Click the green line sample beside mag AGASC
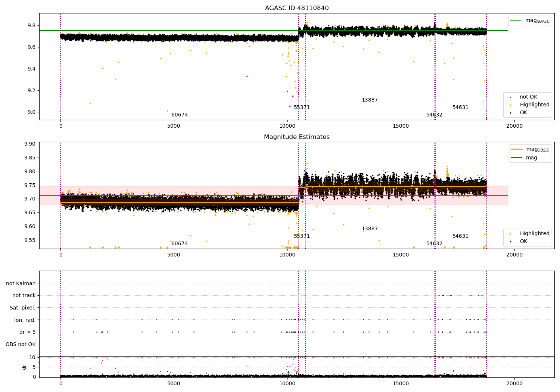The height and width of the screenshot is (392, 560). point(516,21)
